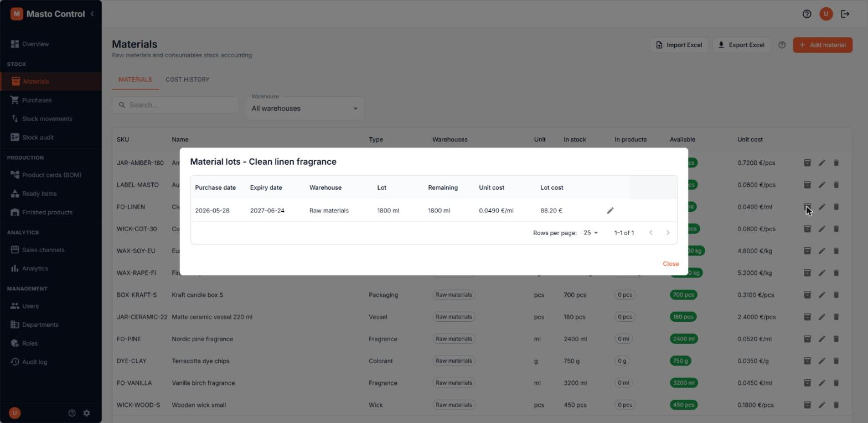Open sidebar settings gear icon
The height and width of the screenshot is (423, 868).
coord(86,413)
